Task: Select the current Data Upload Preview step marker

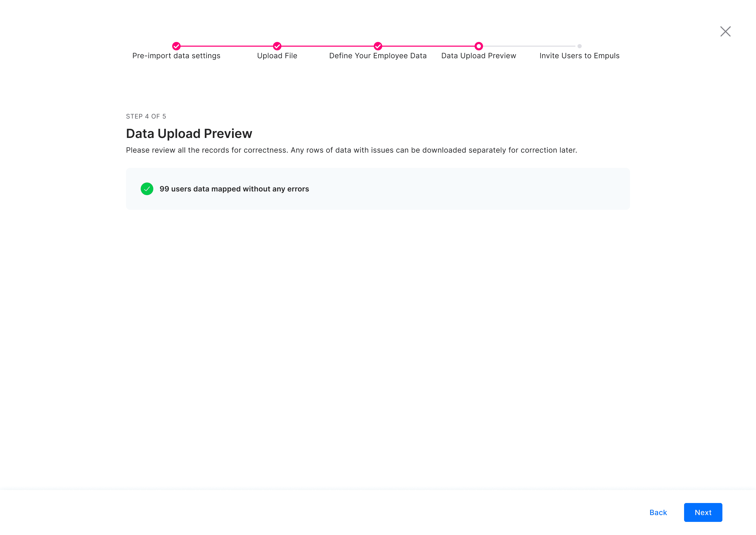Action: click(x=478, y=46)
